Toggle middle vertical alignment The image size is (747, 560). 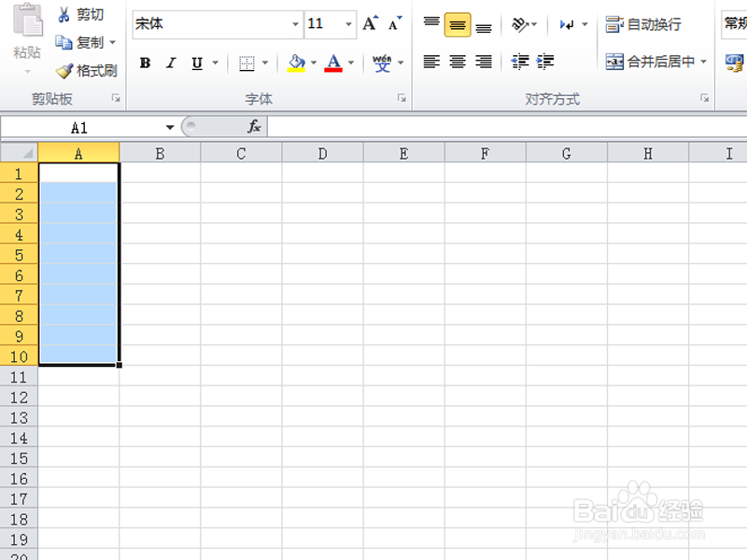click(458, 25)
